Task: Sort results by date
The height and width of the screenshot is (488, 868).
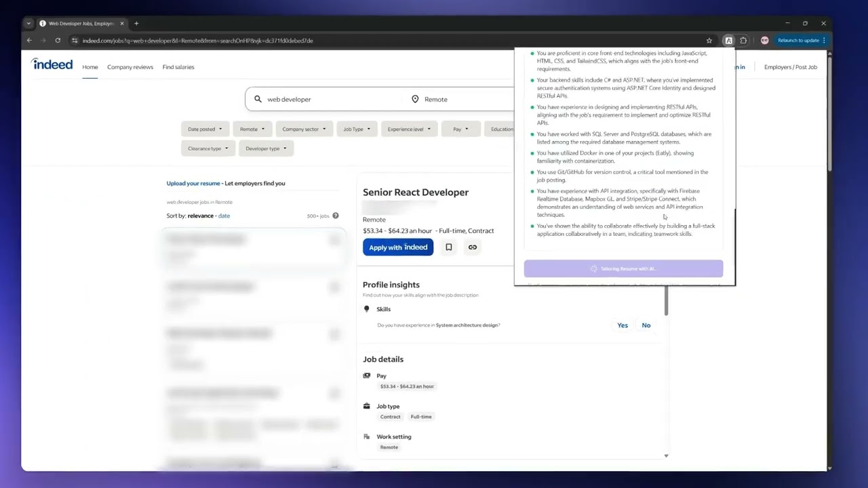Action: [x=224, y=216]
